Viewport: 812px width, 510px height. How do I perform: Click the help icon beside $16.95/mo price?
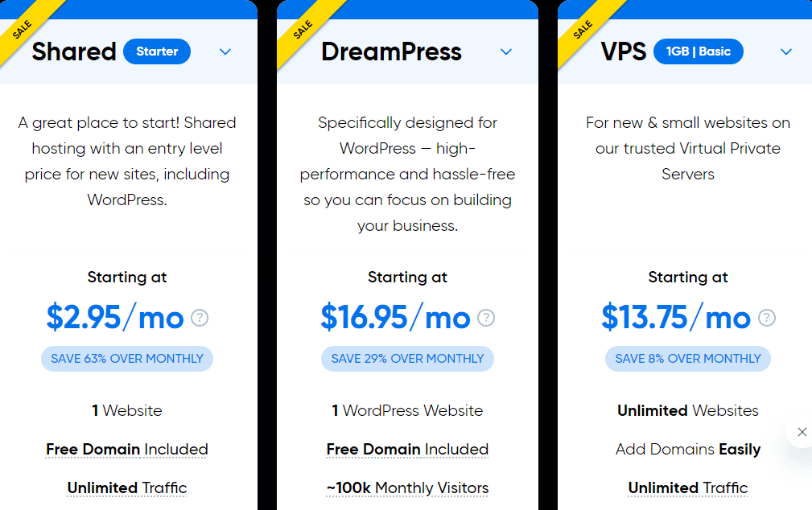pos(486,318)
